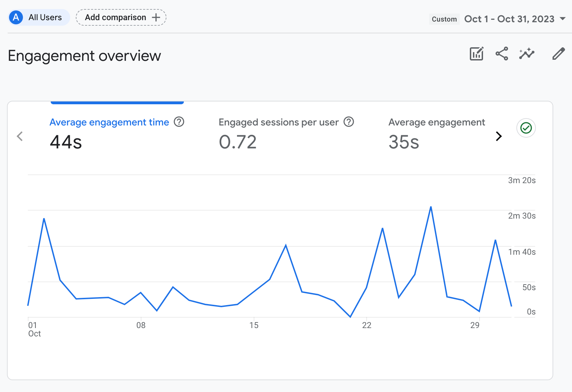Image resolution: width=572 pixels, height=392 pixels.
Task: Open the Insights sparkline icon
Action: (x=527, y=54)
